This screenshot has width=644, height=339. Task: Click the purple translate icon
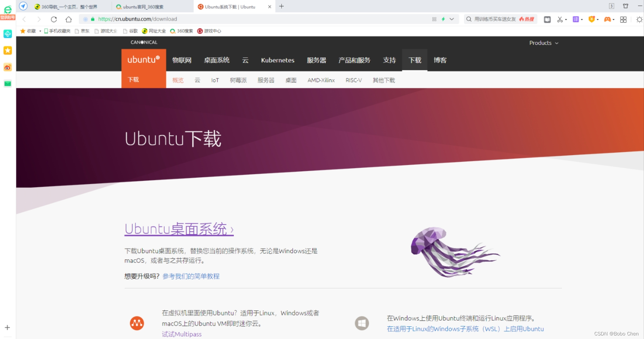[576, 19]
